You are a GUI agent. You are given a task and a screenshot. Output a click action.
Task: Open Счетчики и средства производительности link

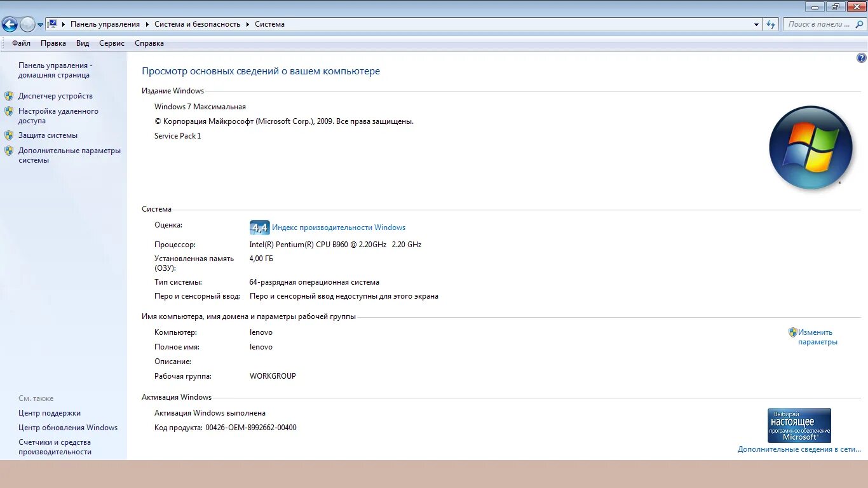55,447
